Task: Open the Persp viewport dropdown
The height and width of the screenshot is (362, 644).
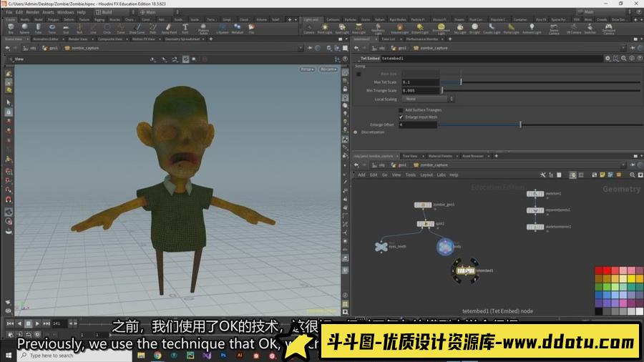Action: [x=307, y=69]
